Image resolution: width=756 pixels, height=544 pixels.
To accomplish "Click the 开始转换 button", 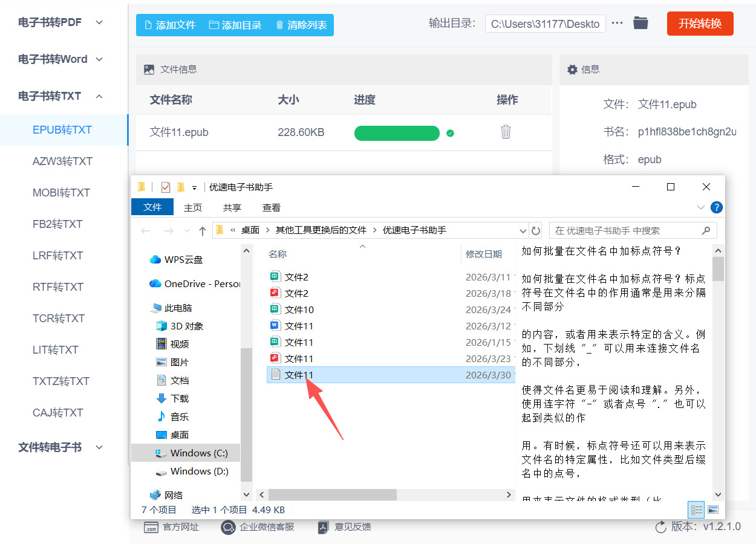I will pos(700,24).
